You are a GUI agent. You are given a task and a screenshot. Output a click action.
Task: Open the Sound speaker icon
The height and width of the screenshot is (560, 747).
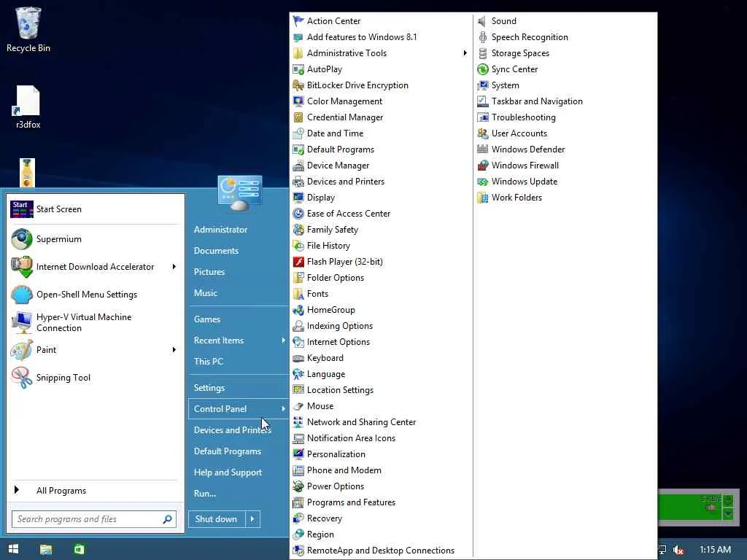coord(483,21)
